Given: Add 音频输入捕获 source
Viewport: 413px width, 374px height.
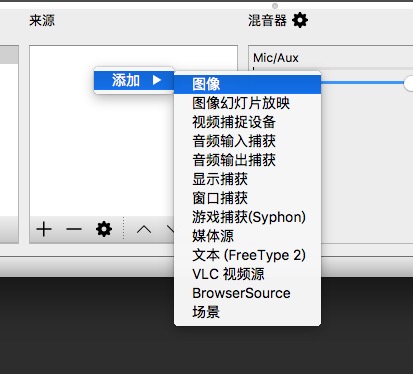Looking at the screenshot, I should [247, 141].
